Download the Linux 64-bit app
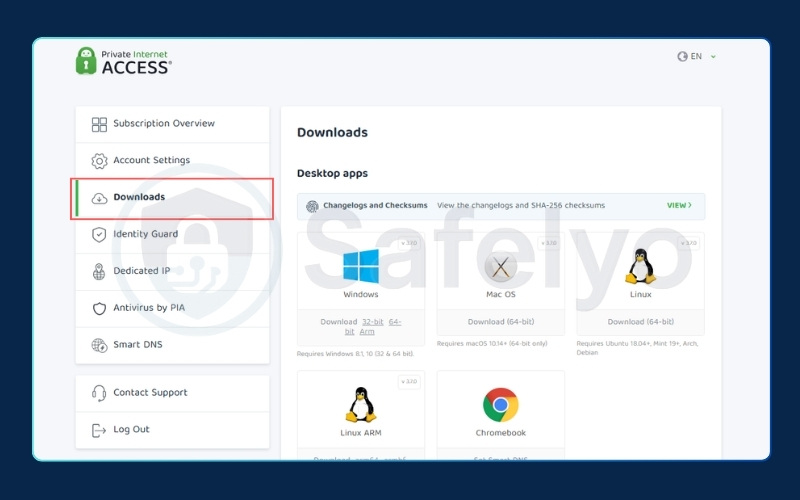Screen dimensions: 800x500 (x=640, y=322)
